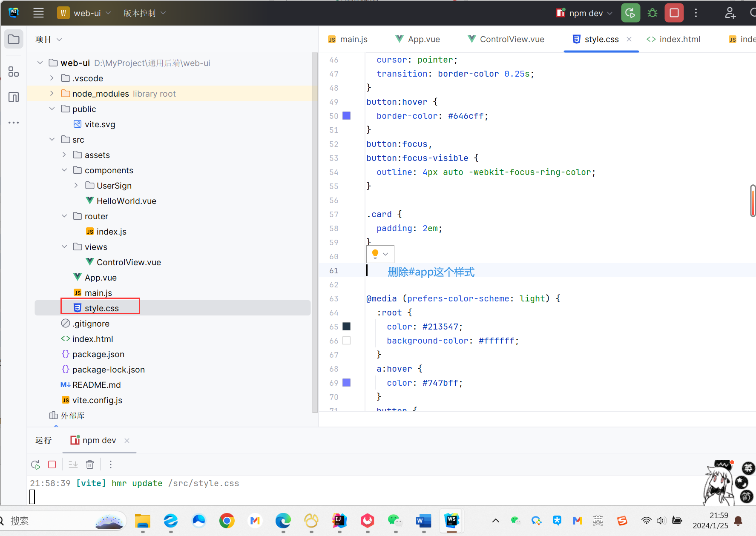Open the Structure tool window icon
Screen dimensions: 756x536
(14, 72)
